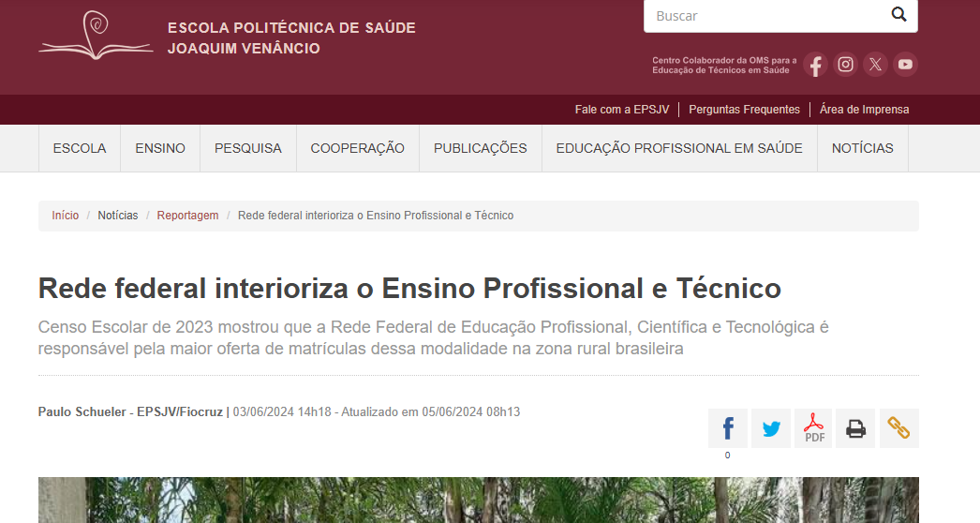Open the NOTÍCIAS menu

pyautogui.click(x=863, y=148)
